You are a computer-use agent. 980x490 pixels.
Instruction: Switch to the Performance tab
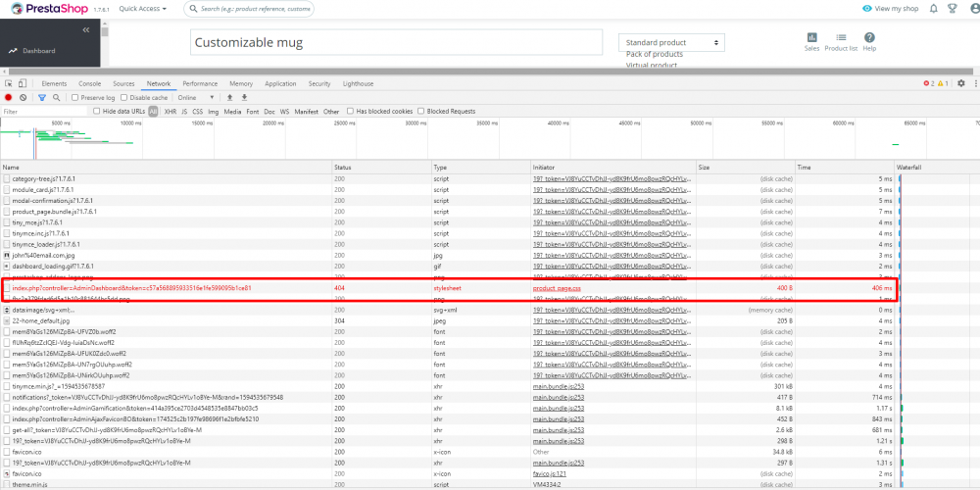[200, 84]
